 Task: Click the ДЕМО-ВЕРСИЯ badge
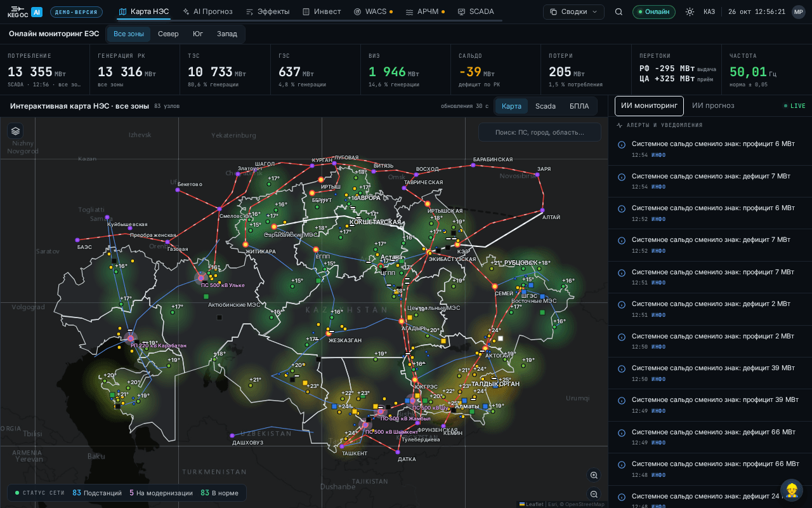tap(76, 12)
